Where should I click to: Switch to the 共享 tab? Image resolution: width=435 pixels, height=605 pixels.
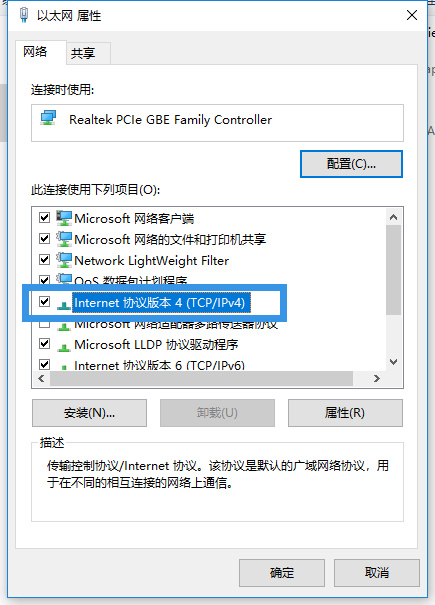point(83,53)
